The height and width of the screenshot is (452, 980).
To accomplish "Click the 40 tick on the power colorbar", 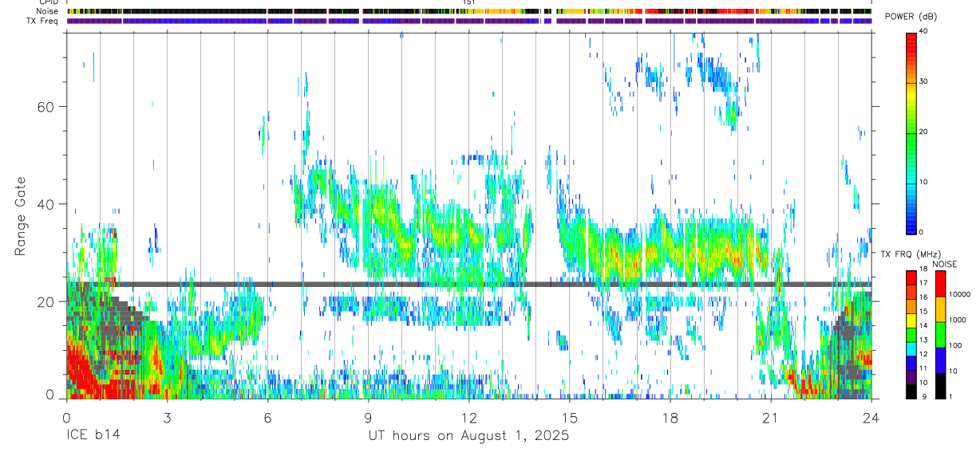I will [x=923, y=31].
